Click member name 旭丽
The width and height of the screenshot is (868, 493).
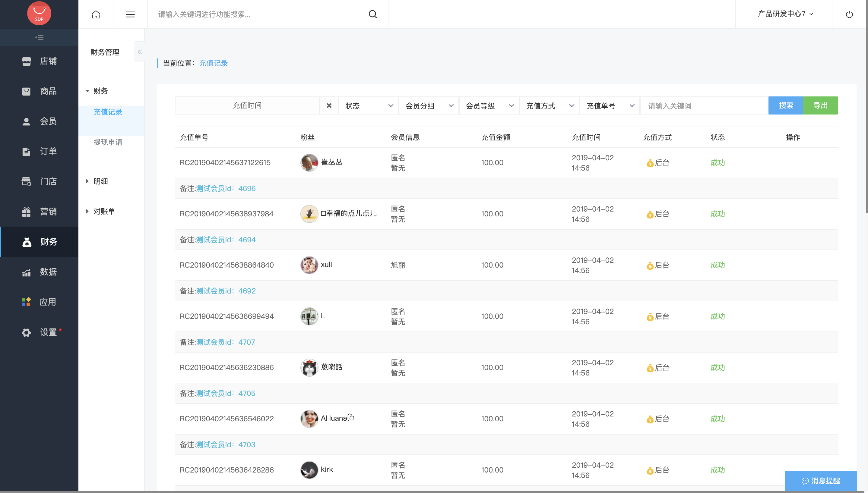[x=398, y=265]
